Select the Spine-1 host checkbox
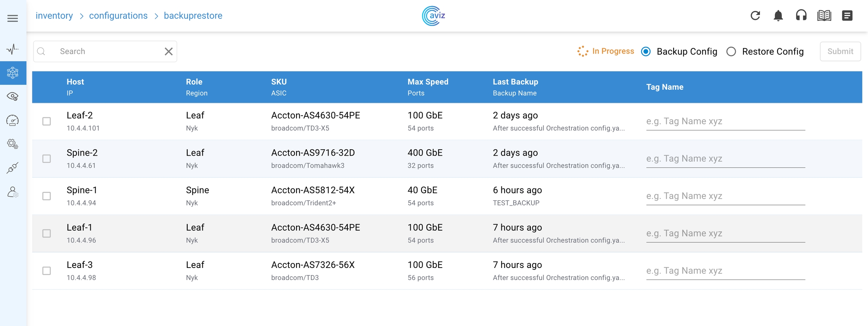The width and height of the screenshot is (868, 326). coord(47,196)
